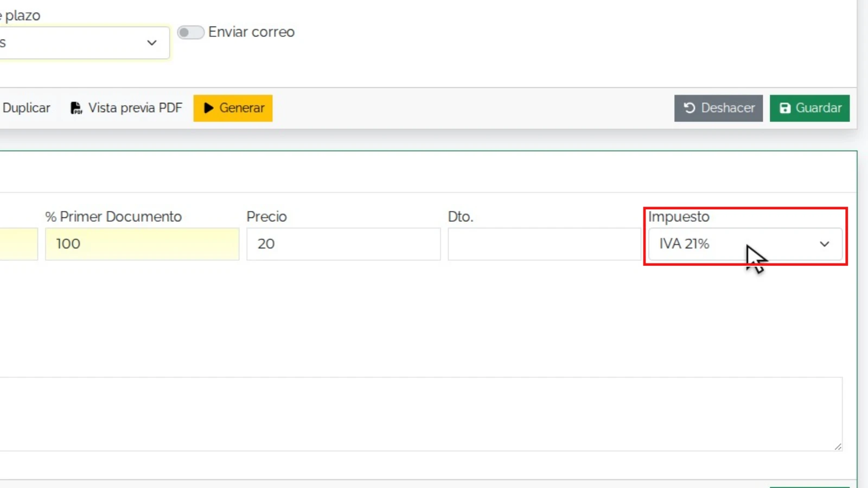Click the Precio input field
Image resolution: width=868 pixels, height=488 pixels.
[343, 244]
